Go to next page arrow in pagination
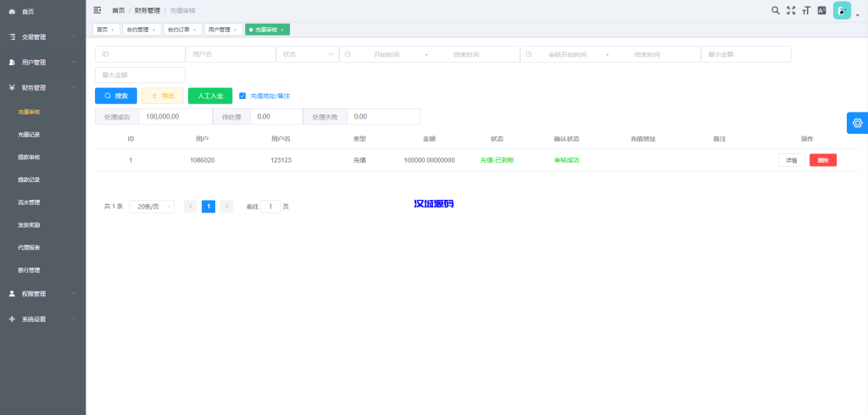This screenshot has width=868, height=415. coord(226,206)
